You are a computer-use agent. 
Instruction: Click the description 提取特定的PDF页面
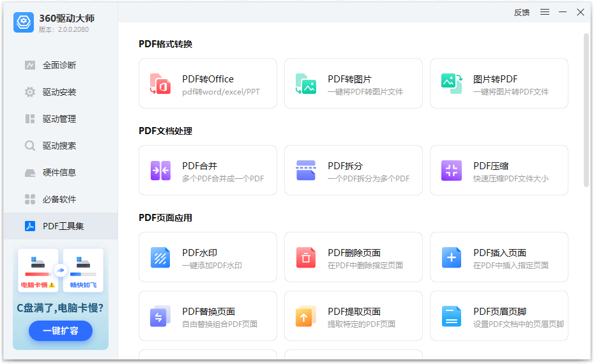click(x=362, y=324)
